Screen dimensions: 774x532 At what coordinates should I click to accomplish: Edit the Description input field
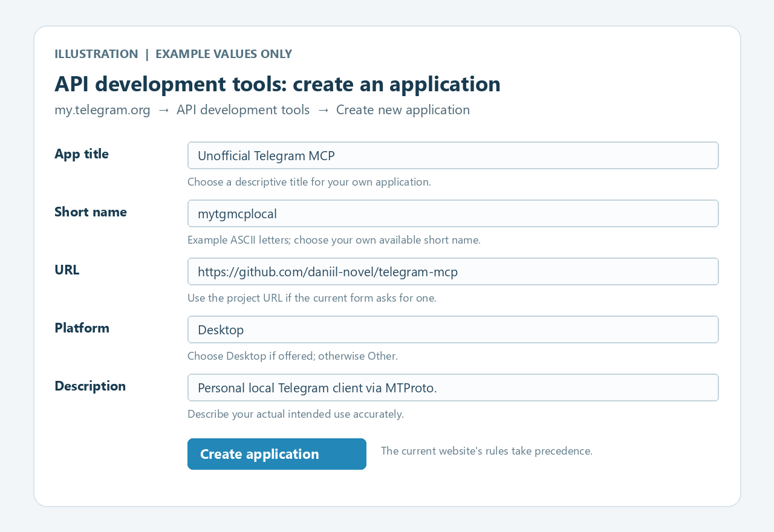click(x=453, y=388)
